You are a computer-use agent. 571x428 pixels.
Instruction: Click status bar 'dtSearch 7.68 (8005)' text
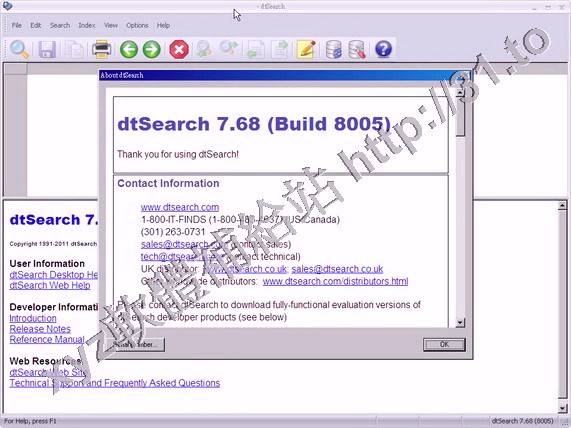coord(522,421)
